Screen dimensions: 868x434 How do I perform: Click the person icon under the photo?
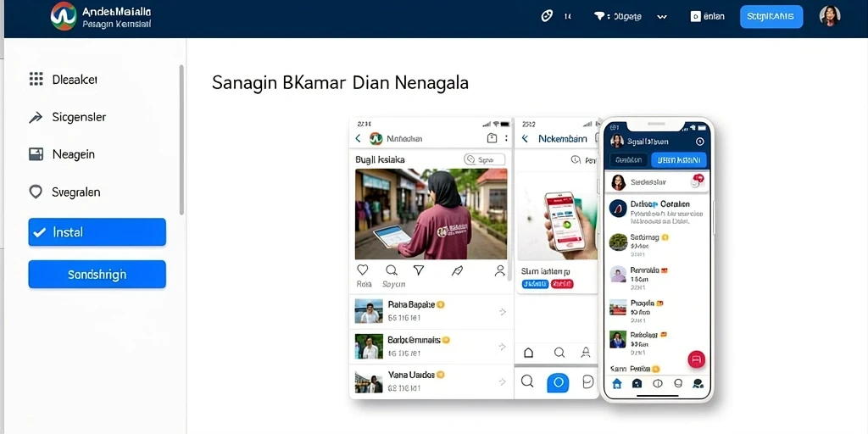[500, 270]
